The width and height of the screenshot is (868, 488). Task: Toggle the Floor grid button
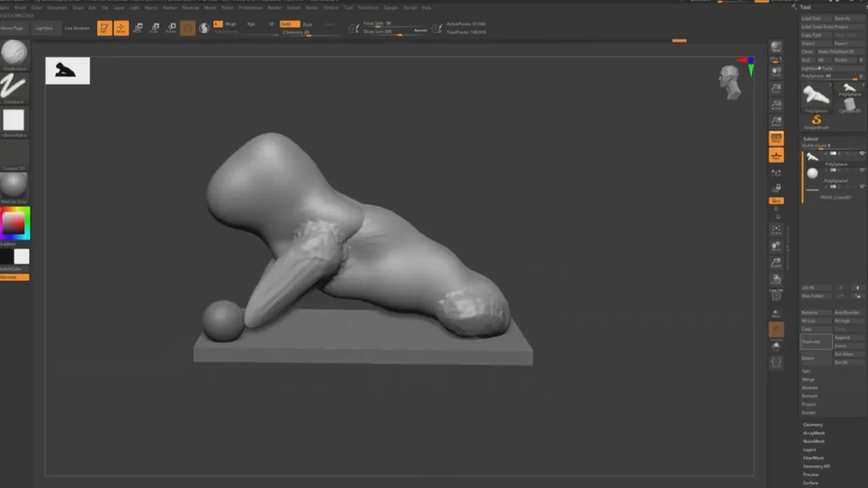tap(776, 155)
